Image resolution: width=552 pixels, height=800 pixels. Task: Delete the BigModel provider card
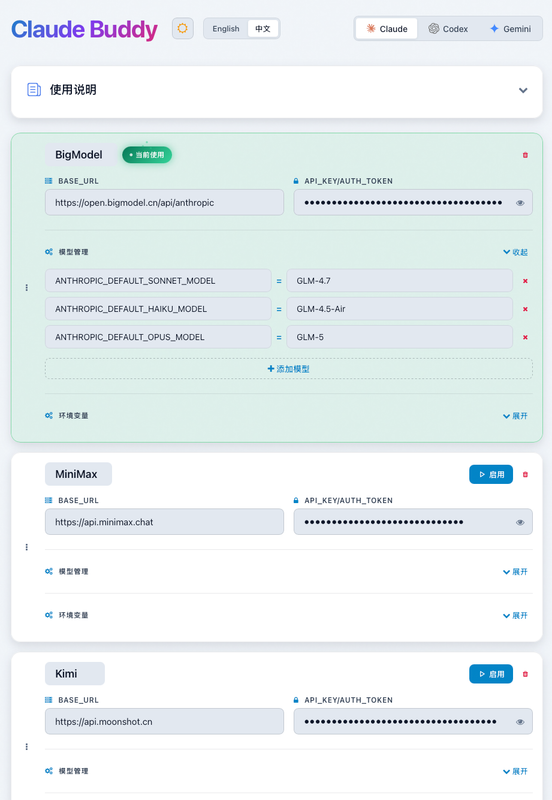tap(525, 155)
